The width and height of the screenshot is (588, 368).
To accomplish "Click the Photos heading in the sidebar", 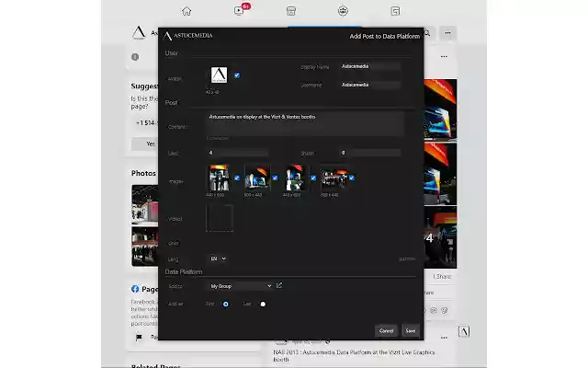I will point(143,173).
